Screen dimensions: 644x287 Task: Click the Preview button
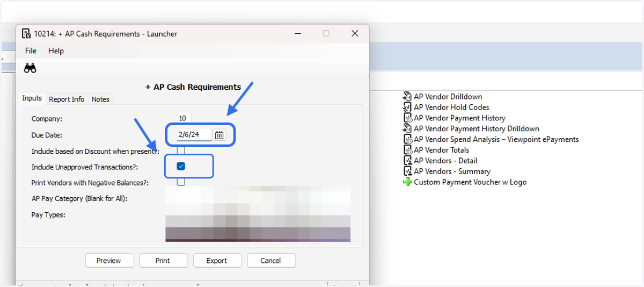pyautogui.click(x=109, y=260)
